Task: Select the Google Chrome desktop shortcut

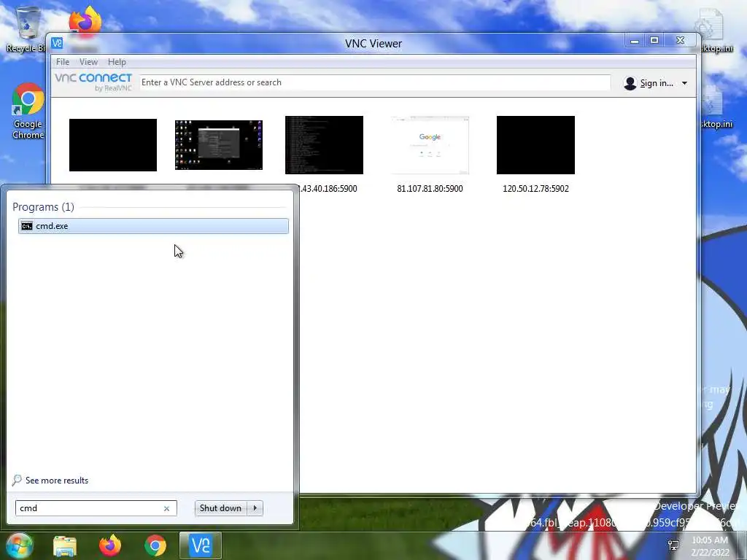Action: pyautogui.click(x=28, y=111)
